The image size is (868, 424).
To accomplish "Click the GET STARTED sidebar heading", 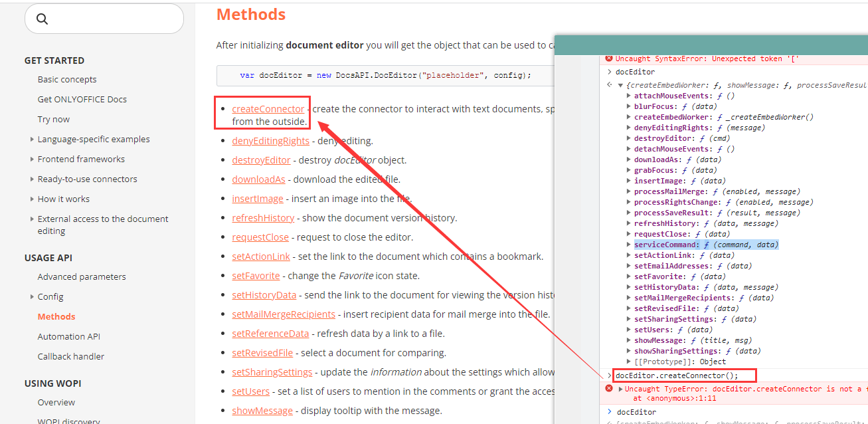I will coord(54,60).
